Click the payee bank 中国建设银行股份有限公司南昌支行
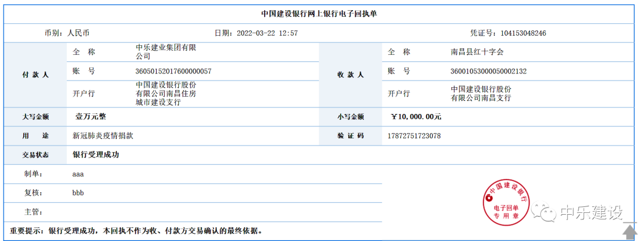The width and height of the screenshot is (644, 241). coord(481,93)
